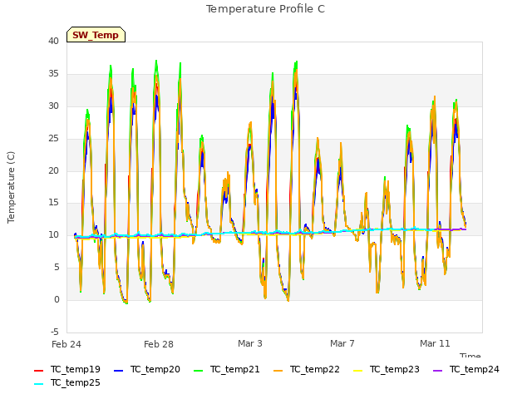Click the 30 y-axis tick label

[x=53, y=106]
